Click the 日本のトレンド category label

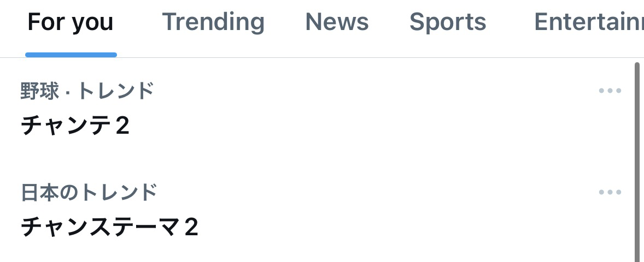tap(89, 192)
